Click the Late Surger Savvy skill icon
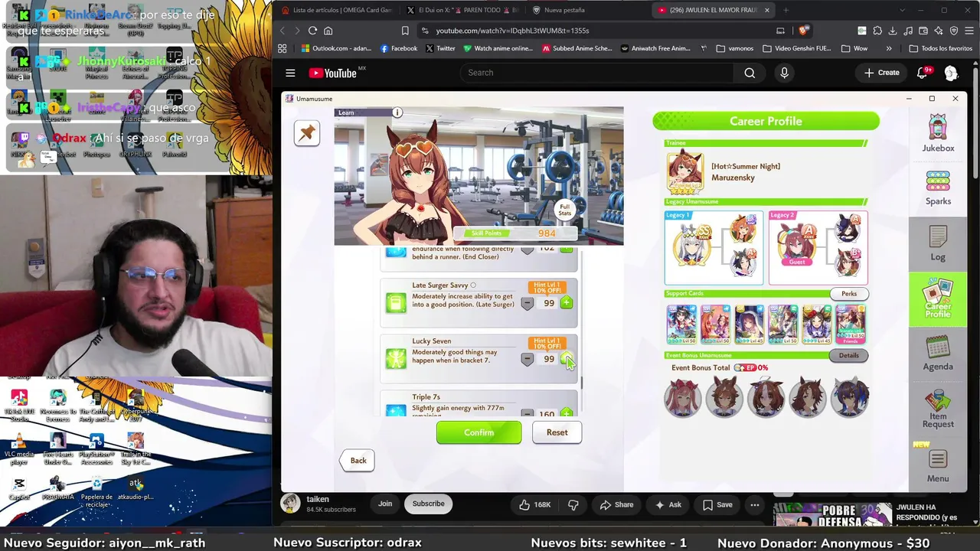Image resolution: width=980 pixels, height=551 pixels. [396, 303]
